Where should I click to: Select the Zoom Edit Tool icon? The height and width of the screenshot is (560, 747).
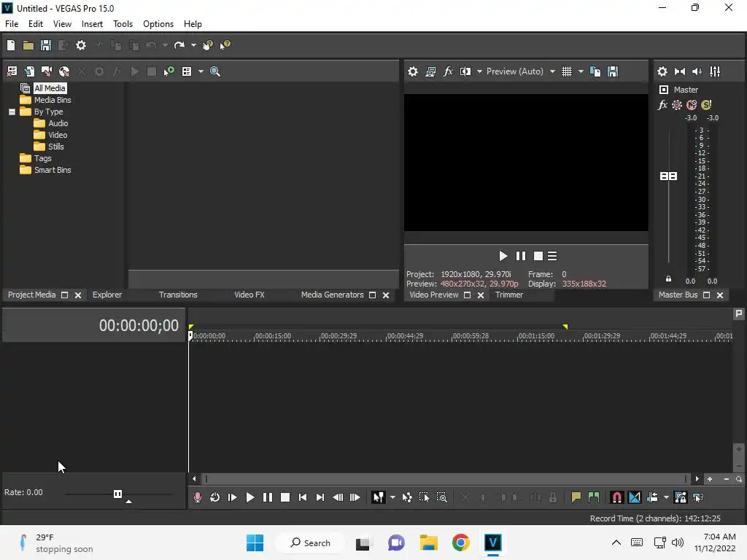coord(441,497)
